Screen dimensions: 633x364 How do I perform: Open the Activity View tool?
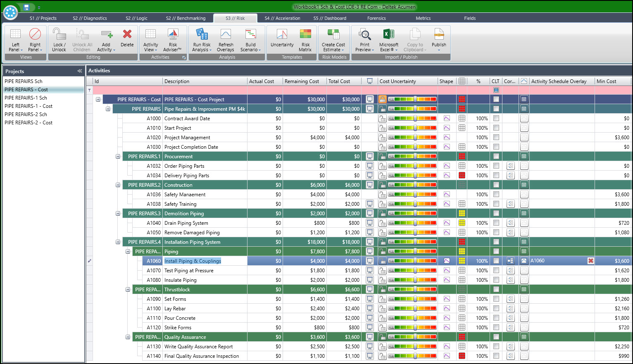(151, 40)
